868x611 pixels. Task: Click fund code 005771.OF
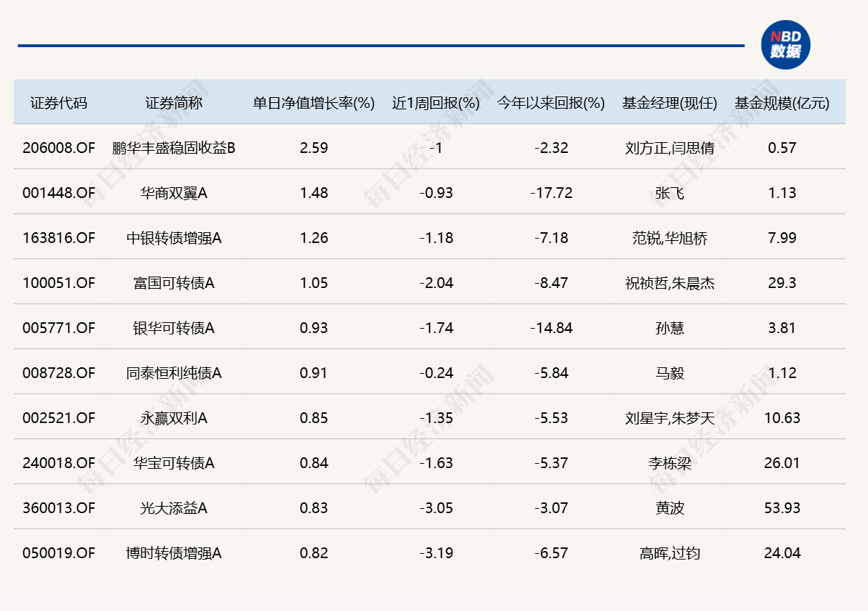[59, 328]
